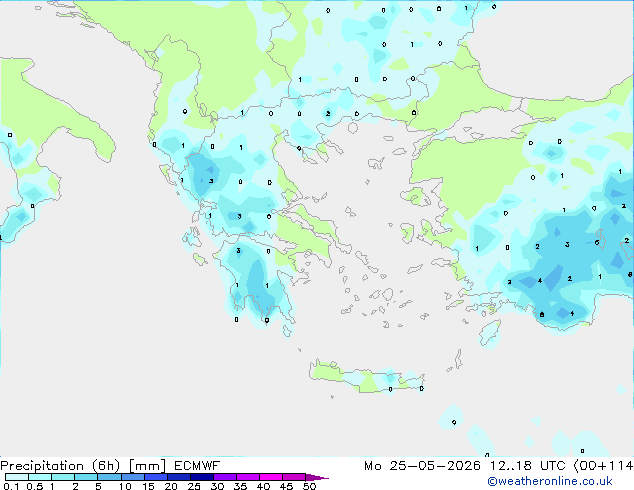Select the 35–40 mm magenta swatch
This screenshot has height=490, width=634.
click(x=247, y=477)
